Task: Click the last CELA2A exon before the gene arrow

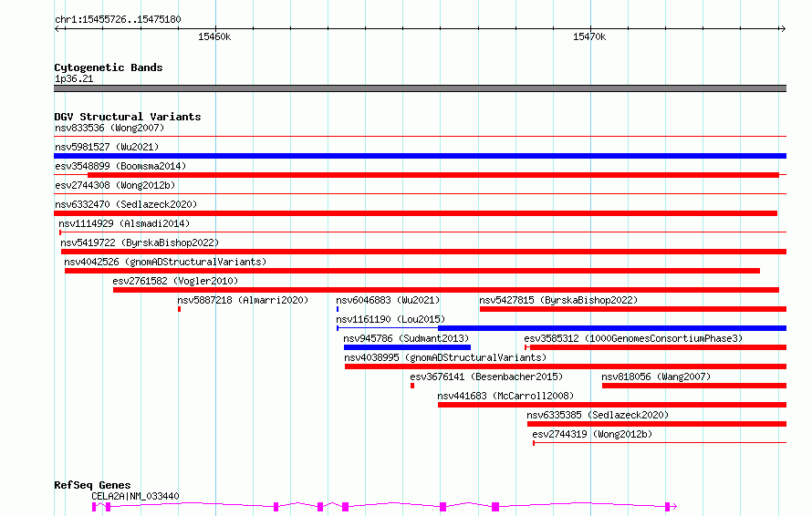Action: 668,507
